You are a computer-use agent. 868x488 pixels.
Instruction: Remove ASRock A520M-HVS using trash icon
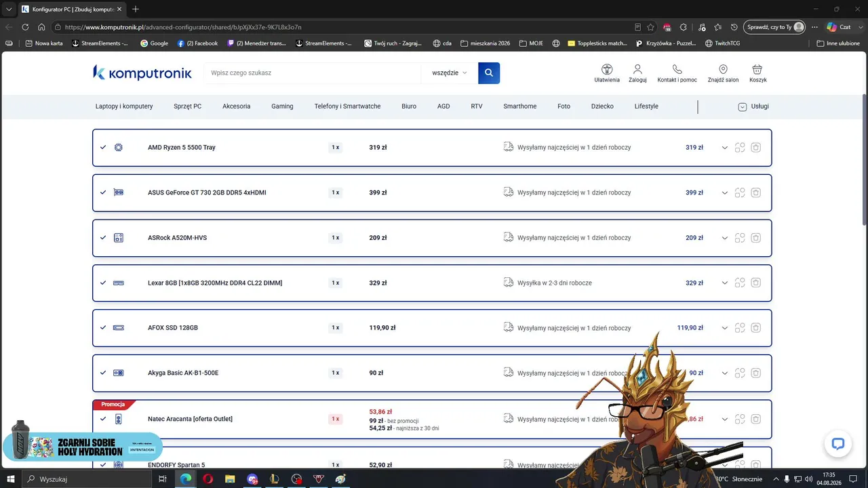pos(756,238)
